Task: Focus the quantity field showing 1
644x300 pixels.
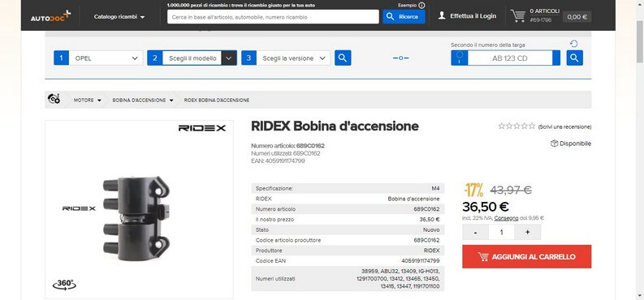Action: click(x=502, y=232)
